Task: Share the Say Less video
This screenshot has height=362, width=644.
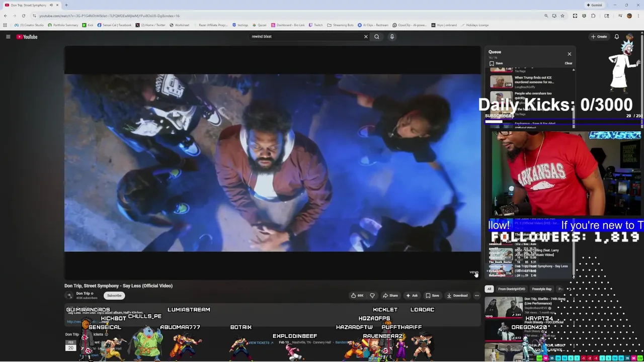Action: pos(390,296)
